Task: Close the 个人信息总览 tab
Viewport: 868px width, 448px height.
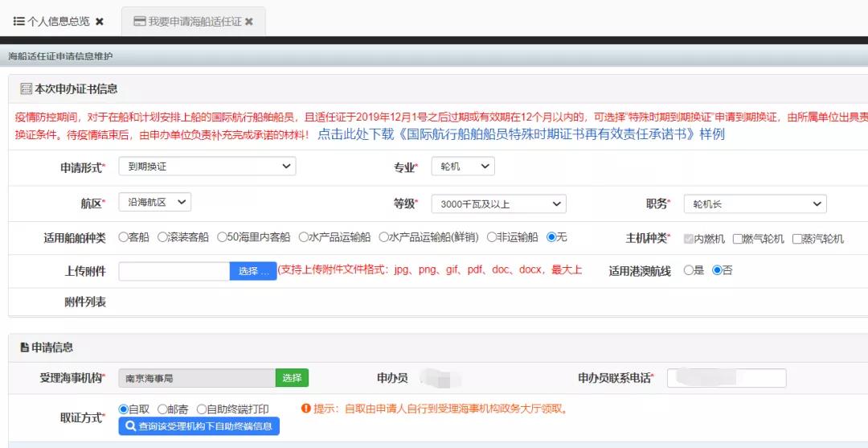Action: click(x=100, y=22)
